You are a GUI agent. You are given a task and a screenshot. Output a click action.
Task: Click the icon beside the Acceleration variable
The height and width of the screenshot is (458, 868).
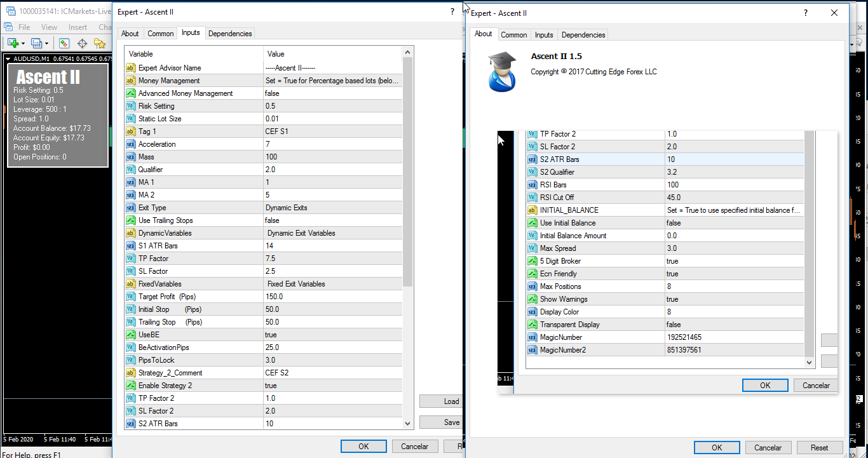131,144
